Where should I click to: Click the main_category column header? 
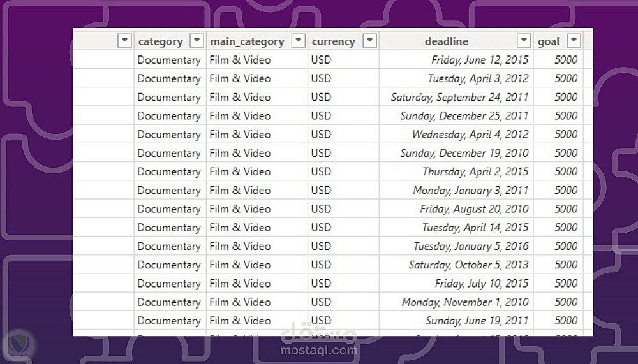[248, 41]
